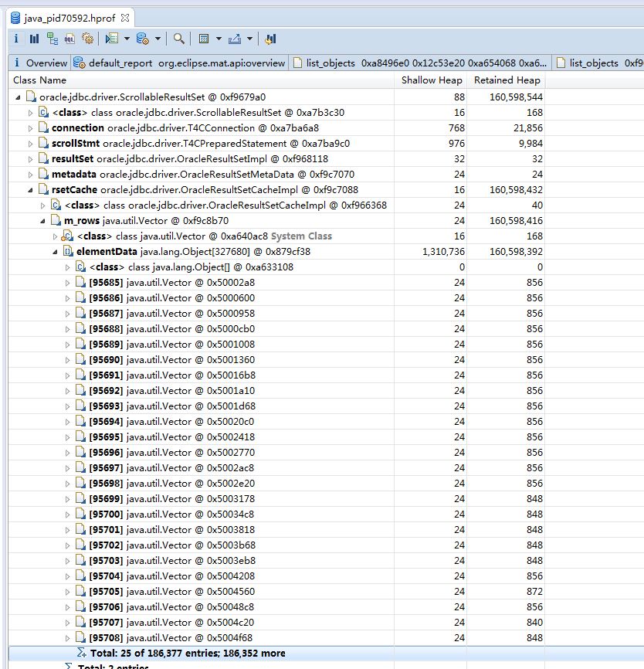
Task: Collapse the rsetCache tree node
Action: (x=30, y=190)
